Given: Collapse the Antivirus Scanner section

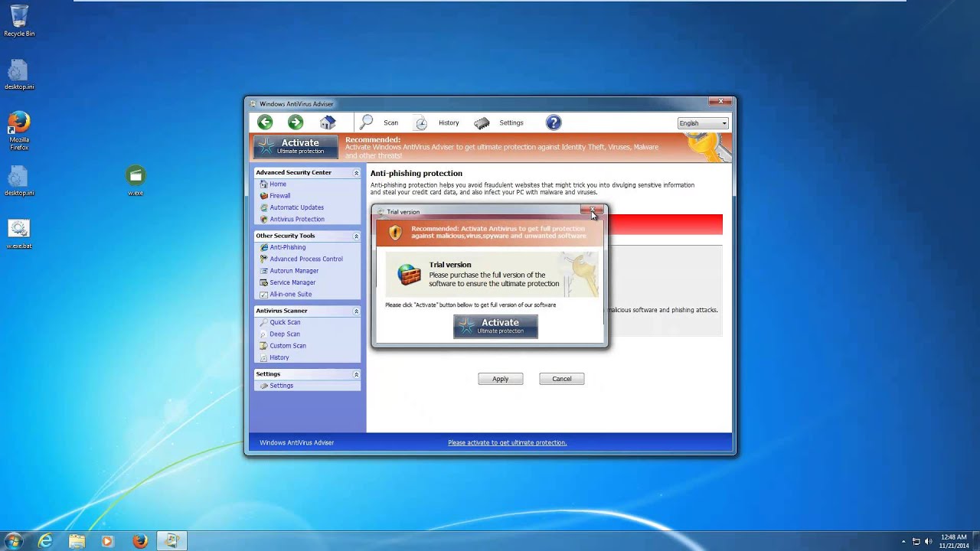Looking at the screenshot, I should [x=356, y=311].
